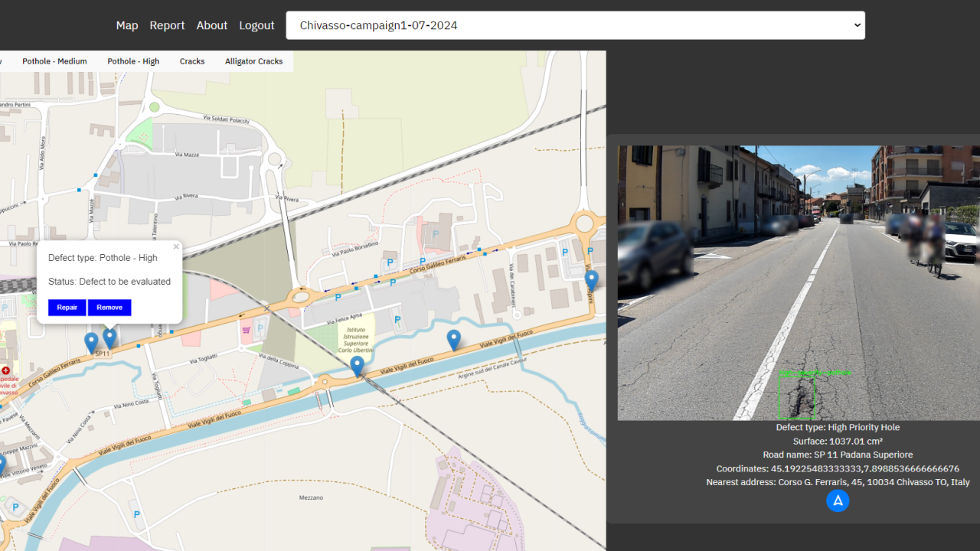Image resolution: width=980 pixels, height=551 pixels.
Task: Toggle the Pothole - Medium filter
Action: (x=54, y=61)
